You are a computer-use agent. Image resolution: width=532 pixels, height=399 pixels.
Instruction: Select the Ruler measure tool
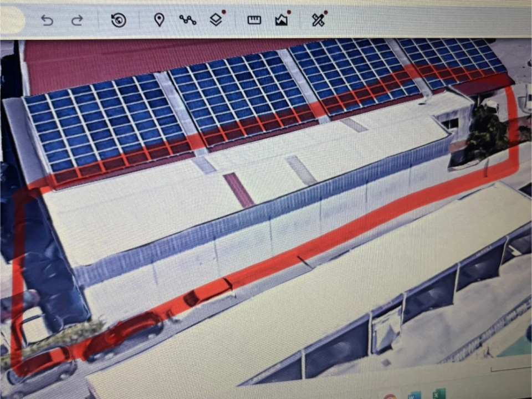pyautogui.click(x=254, y=21)
